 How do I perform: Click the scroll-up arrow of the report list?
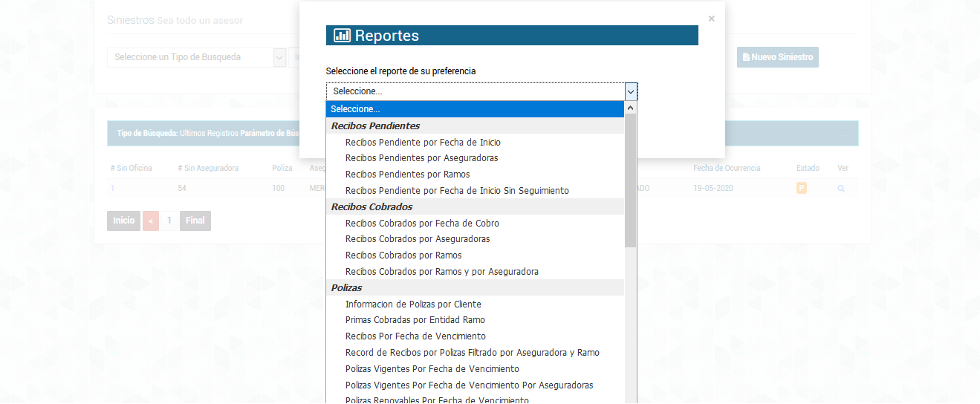[x=631, y=108]
